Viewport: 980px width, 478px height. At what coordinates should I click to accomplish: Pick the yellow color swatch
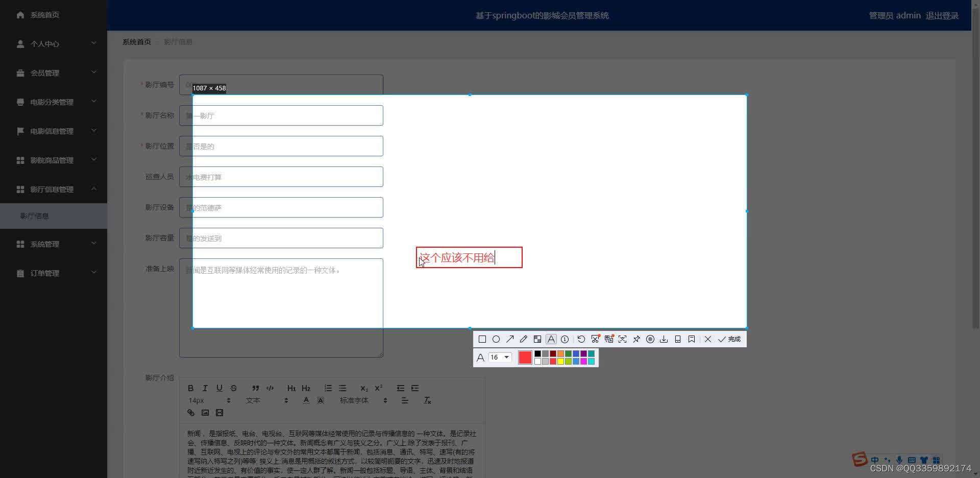[560, 361]
